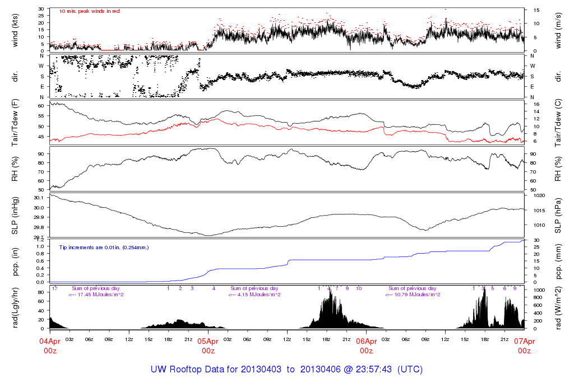Select the 'wind (m/s)' axis label

558,30
